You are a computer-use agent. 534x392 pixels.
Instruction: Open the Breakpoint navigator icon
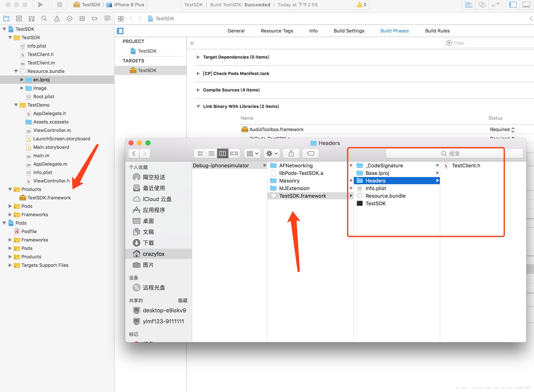coord(95,19)
